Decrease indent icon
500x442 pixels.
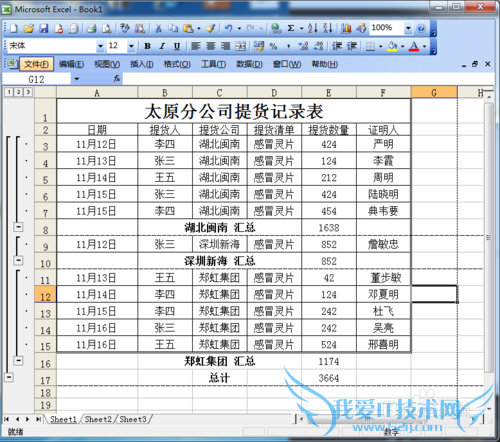coord(337,46)
